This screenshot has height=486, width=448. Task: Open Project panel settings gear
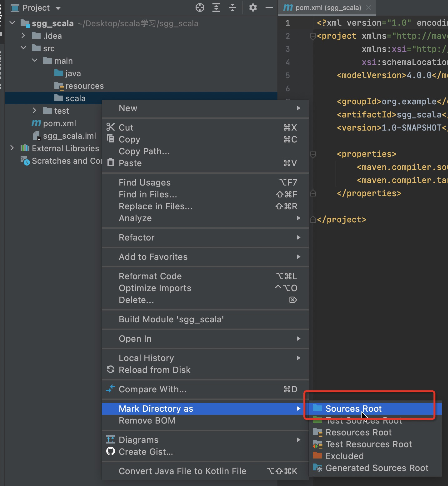point(253,7)
